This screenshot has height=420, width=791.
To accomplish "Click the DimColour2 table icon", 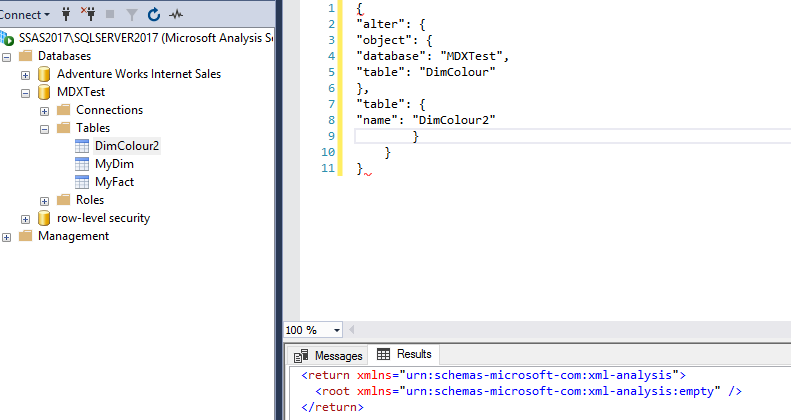I will (x=82, y=146).
